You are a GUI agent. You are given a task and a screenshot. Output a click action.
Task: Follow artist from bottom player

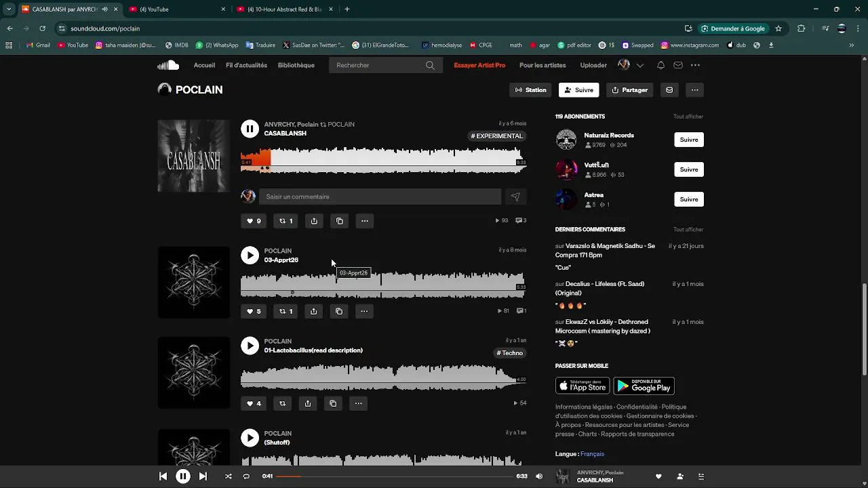coord(680,476)
